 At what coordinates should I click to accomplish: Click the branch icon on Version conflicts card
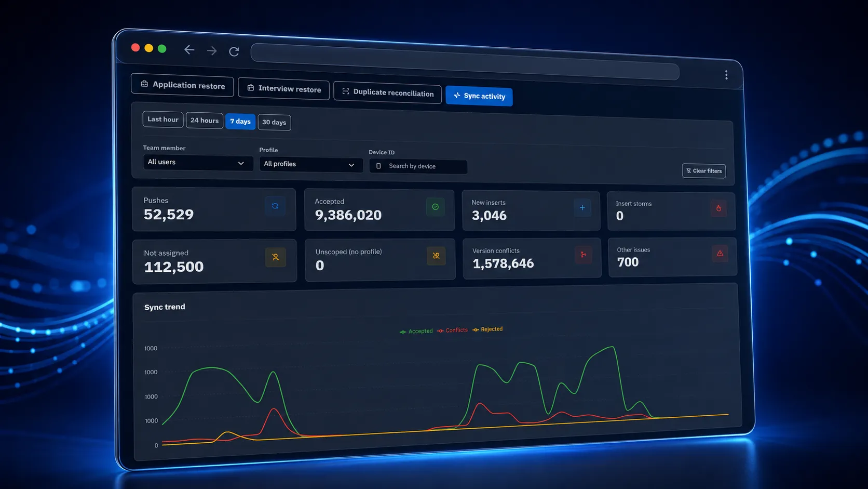[x=584, y=255]
